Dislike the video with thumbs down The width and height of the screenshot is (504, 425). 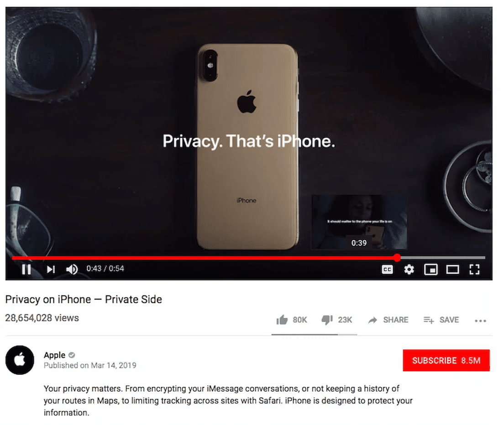pyautogui.click(x=327, y=320)
